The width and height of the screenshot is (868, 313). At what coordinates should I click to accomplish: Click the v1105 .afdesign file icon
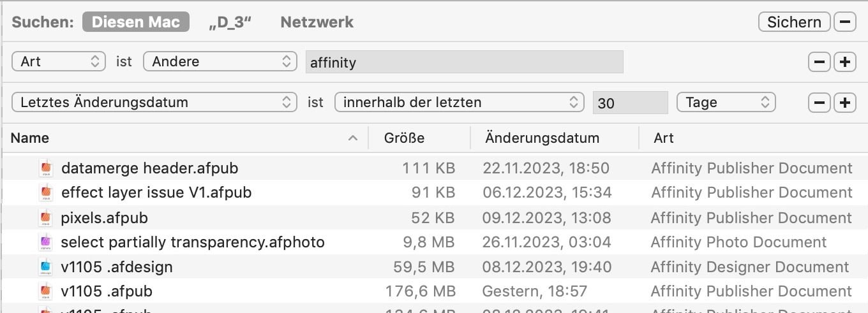tap(45, 267)
